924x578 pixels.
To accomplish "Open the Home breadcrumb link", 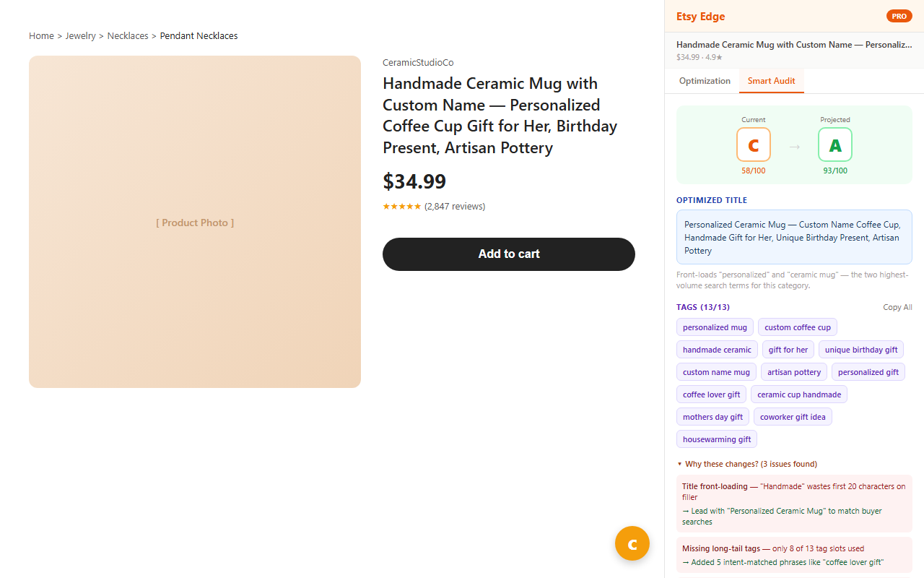I will (x=41, y=36).
